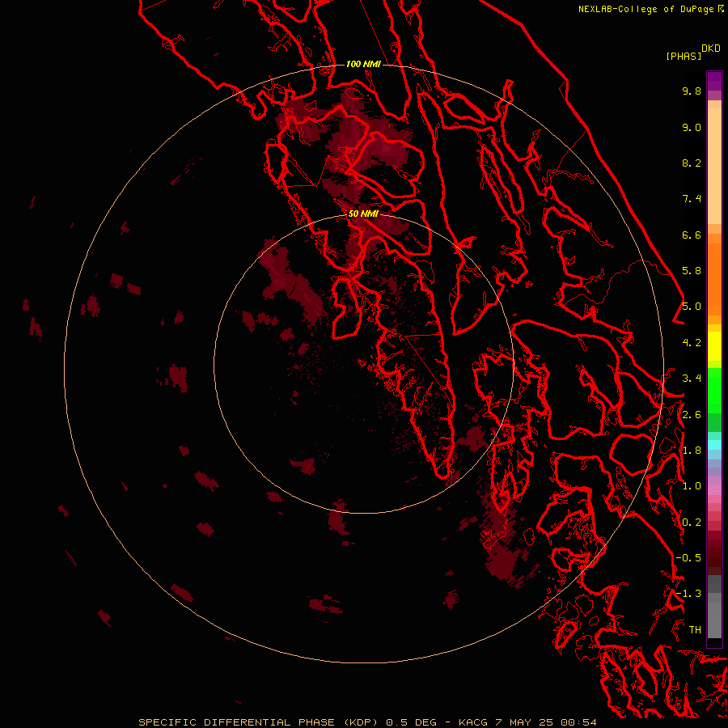The width and height of the screenshot is (728, 728).
Task: Click the 1.8 scale value
Action: 692,451
